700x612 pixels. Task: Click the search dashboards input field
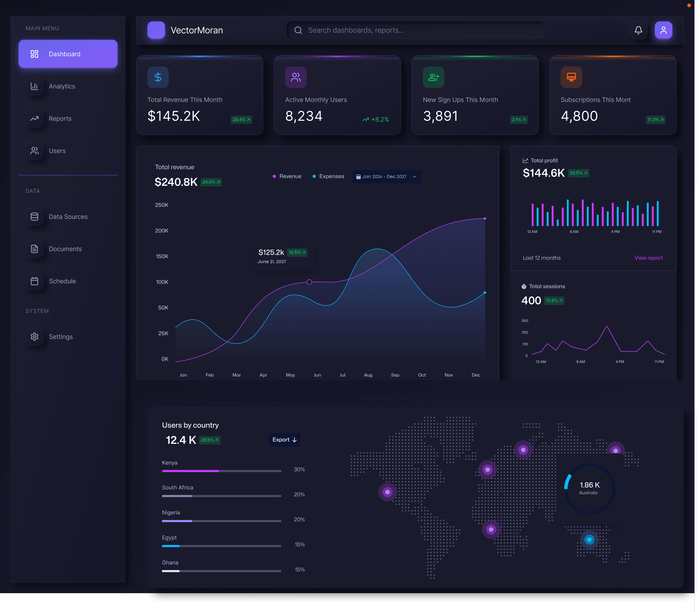click(x=415, y=30)
